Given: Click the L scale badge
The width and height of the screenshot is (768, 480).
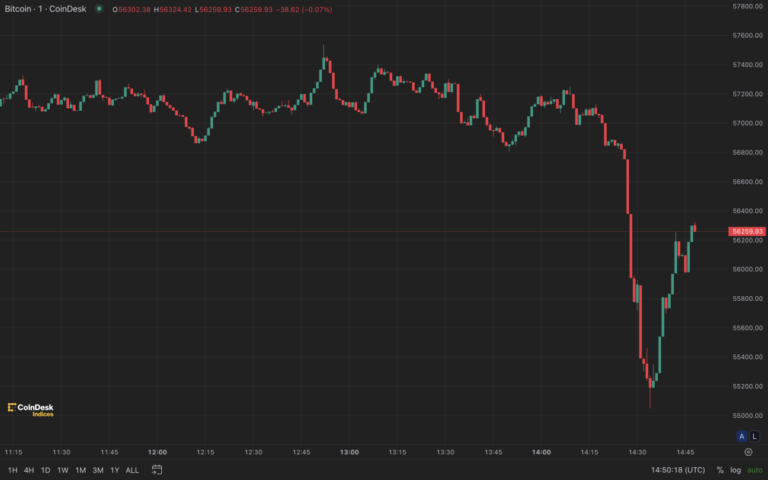Looking at the screenshot, I should [753, 436].
